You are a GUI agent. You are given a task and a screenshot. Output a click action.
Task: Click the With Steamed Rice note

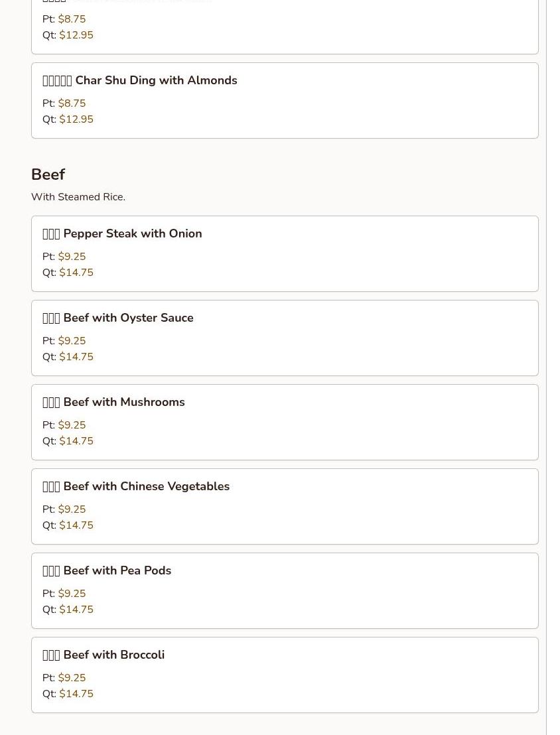point(78,197)
